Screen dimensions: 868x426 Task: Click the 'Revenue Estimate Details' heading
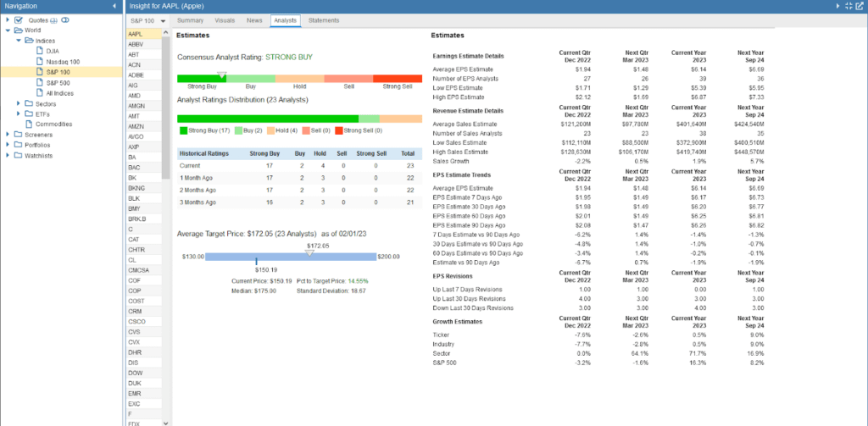[468, 111]
